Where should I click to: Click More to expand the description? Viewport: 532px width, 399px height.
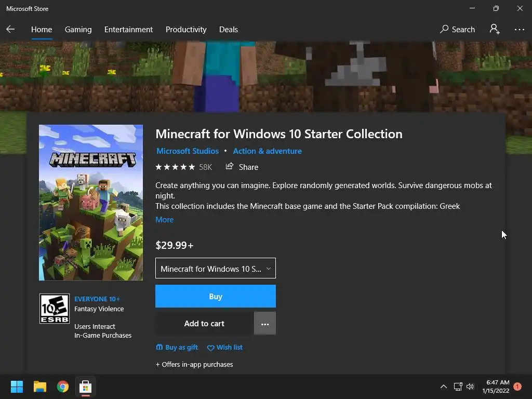pos(164,220)
